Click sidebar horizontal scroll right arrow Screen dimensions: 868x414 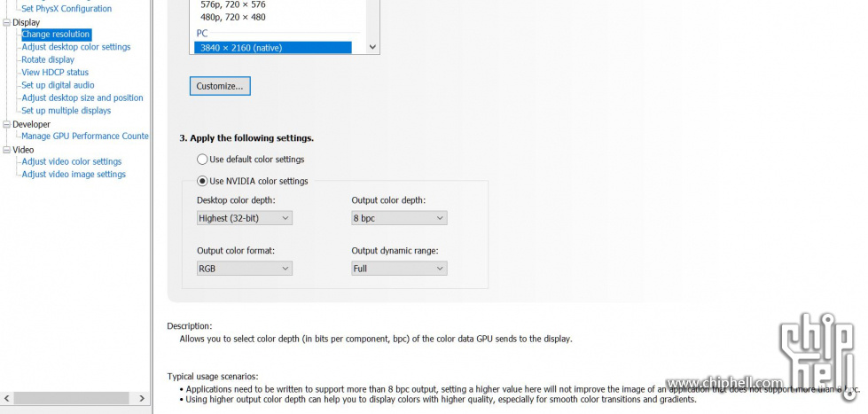[142, 398]
